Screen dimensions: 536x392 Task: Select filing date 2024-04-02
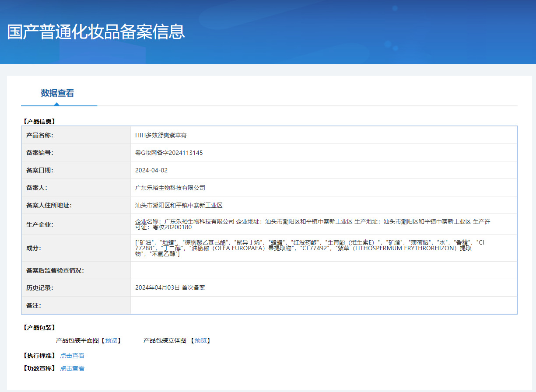[151, 170]
